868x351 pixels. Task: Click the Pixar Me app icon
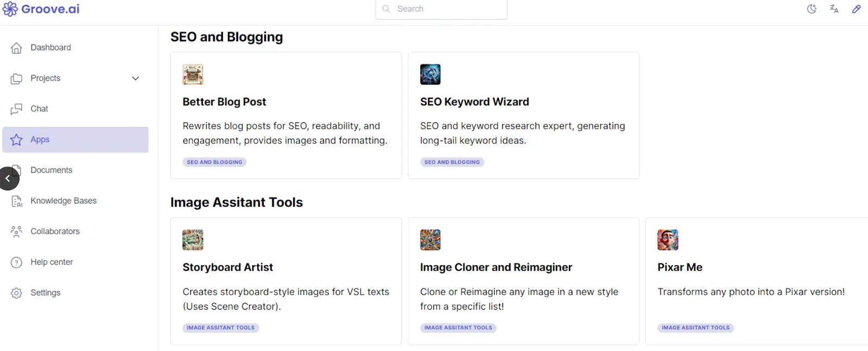tap(668, 240)
